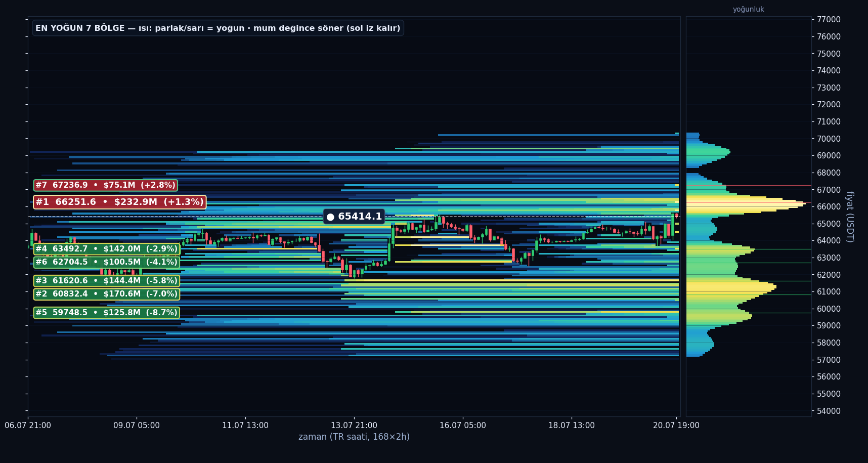Click the 20.07 19:00 time tick
The height and width of the screenshot is (463, 868).
676,426
